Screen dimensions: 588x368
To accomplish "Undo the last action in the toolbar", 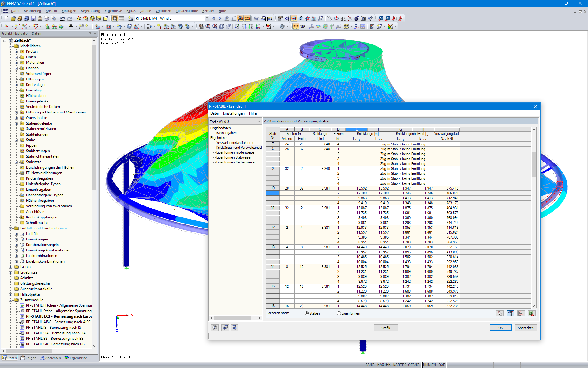I will pyautogui.click(x=62, y=18).
